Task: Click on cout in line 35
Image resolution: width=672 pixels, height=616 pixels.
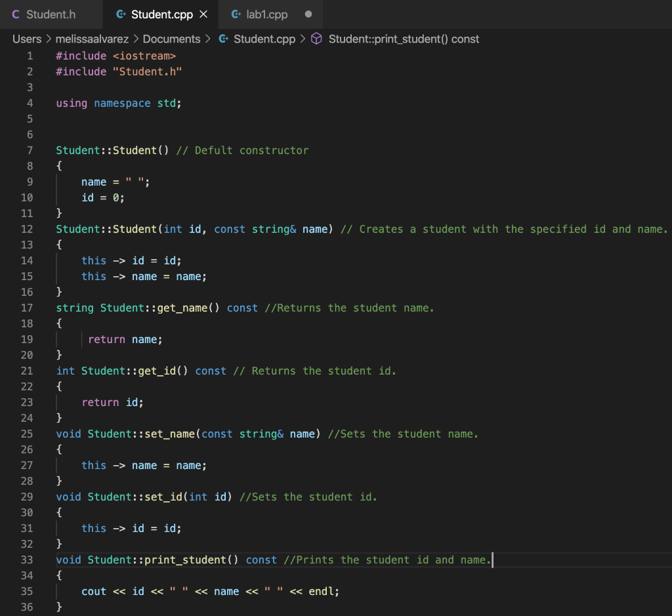Action: (x=94, y=592)
